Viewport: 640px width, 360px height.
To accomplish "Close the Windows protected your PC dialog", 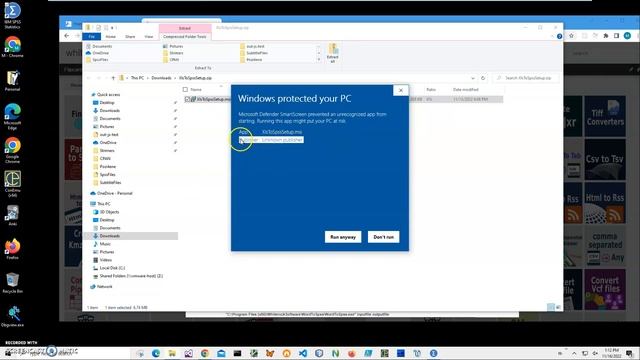I will [x=401, y=90].
